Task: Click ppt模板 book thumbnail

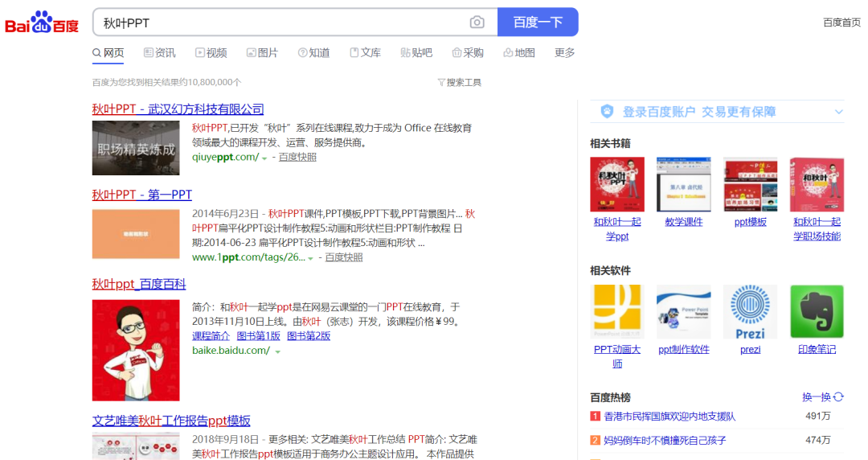Action: (750, 184)
